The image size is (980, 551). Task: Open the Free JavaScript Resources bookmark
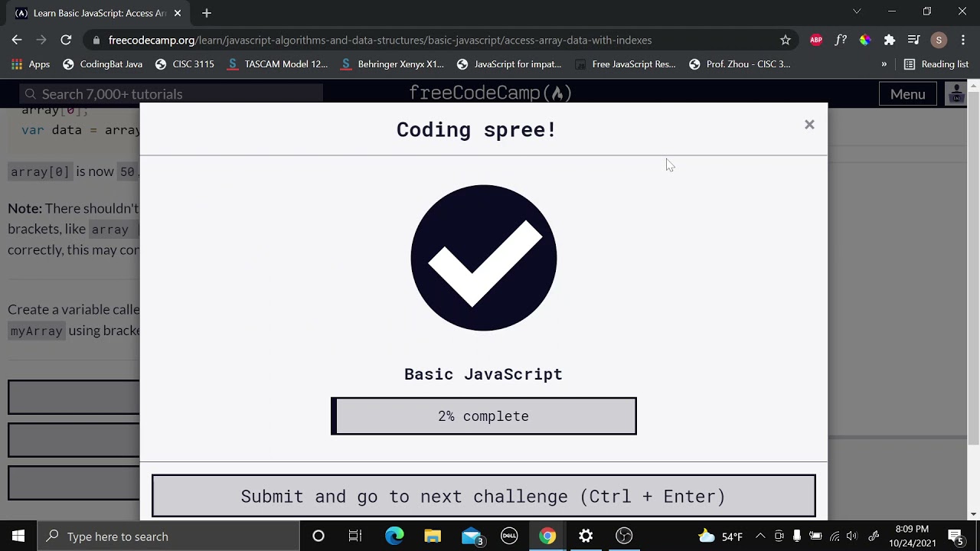tap(626, 64)
